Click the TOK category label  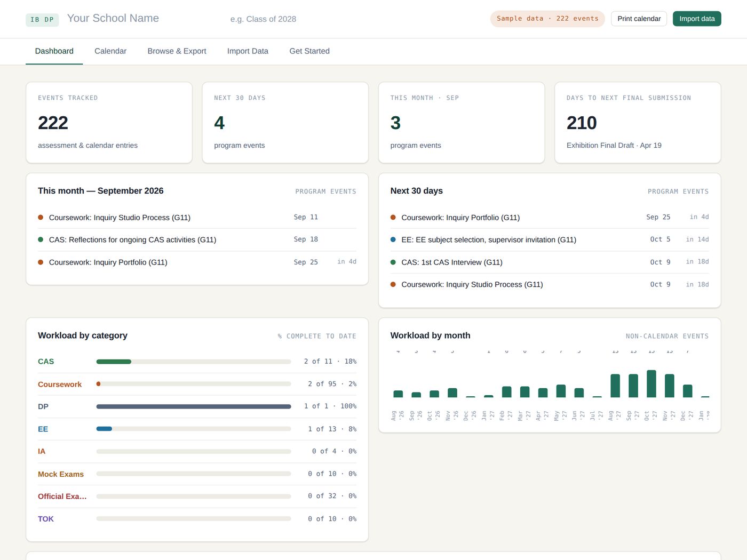point(46,519)
